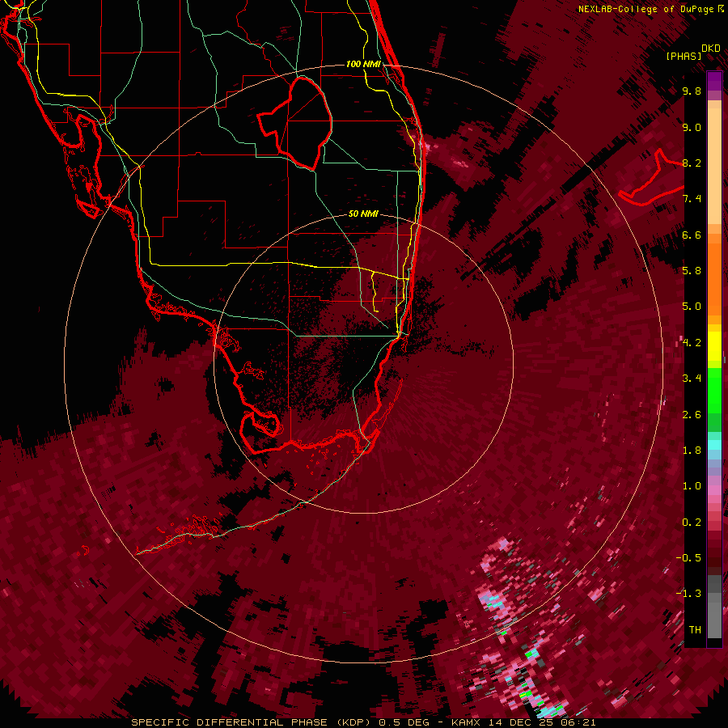Click the 0.5 DEG elevation text in the footer

point(402,722)
